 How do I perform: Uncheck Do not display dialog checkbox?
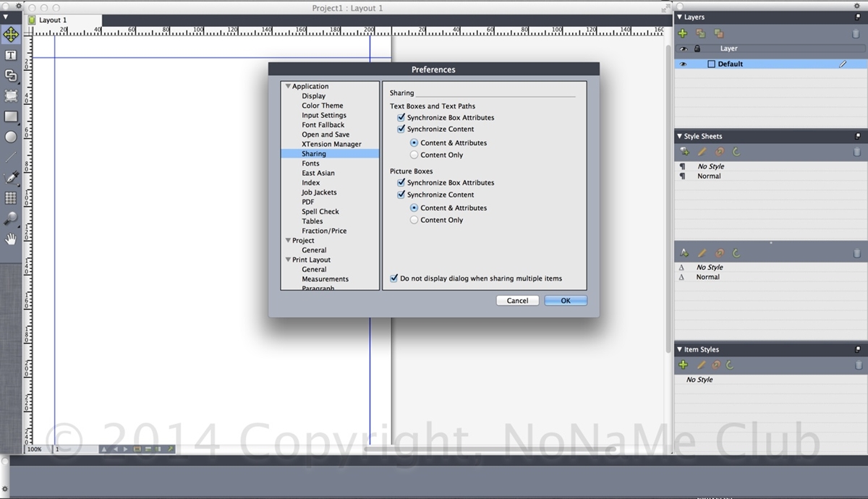click(x=394, y=278)
